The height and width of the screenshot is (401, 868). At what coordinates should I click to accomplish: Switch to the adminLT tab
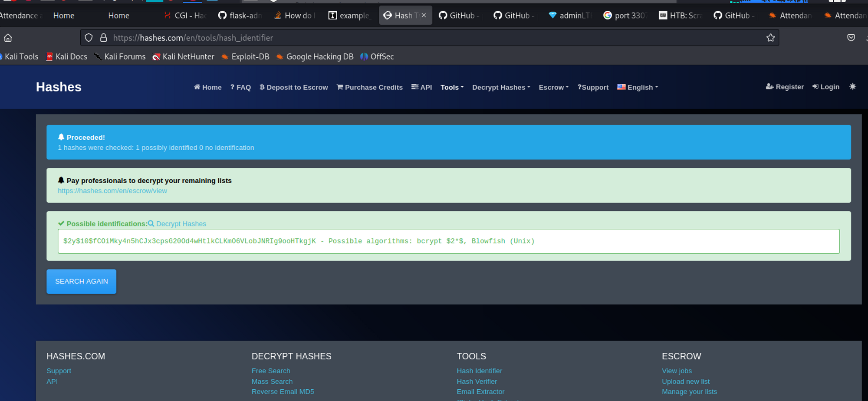point(570,16)
